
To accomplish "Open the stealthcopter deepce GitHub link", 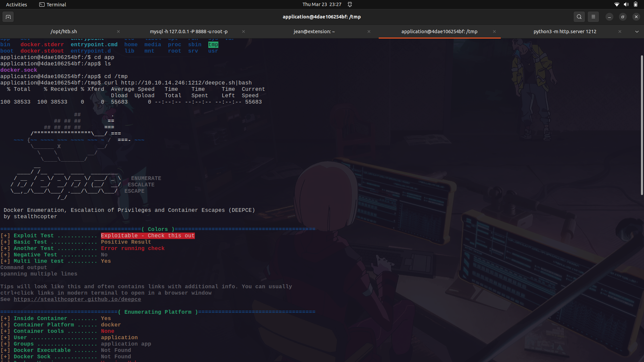I will [77, 299].
